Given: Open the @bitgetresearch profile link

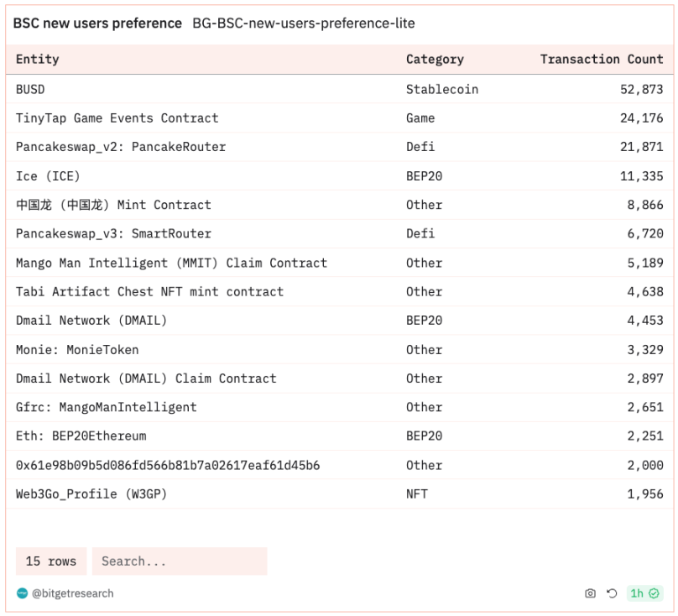Looking at the screenshot, I should point(73,593).
